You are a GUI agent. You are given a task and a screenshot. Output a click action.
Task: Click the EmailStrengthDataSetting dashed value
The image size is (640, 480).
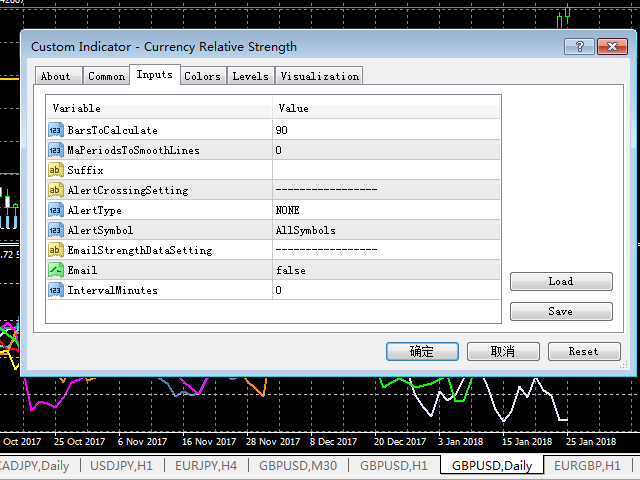(x=326, y=249)
